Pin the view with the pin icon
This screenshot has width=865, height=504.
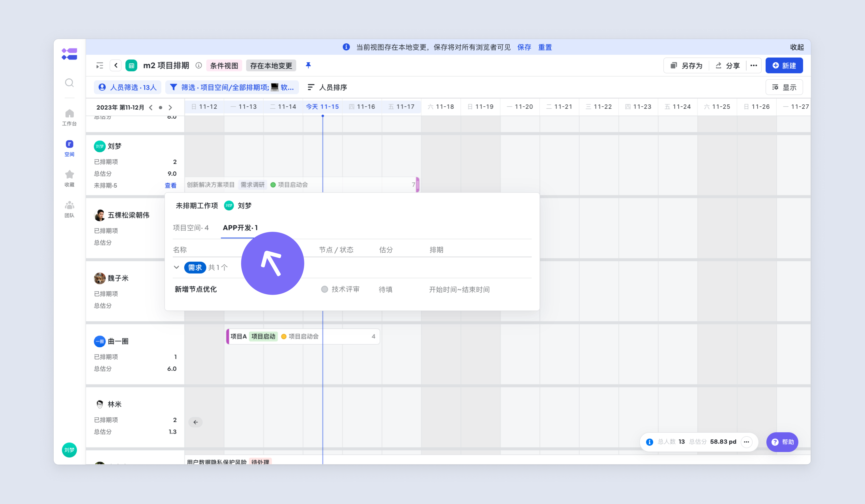tap(308, 65)
